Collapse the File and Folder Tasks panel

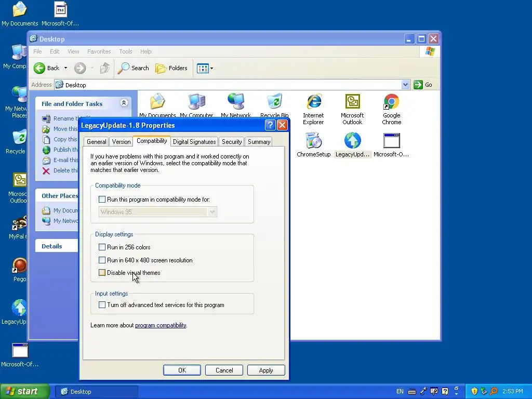tap(124, 103)
